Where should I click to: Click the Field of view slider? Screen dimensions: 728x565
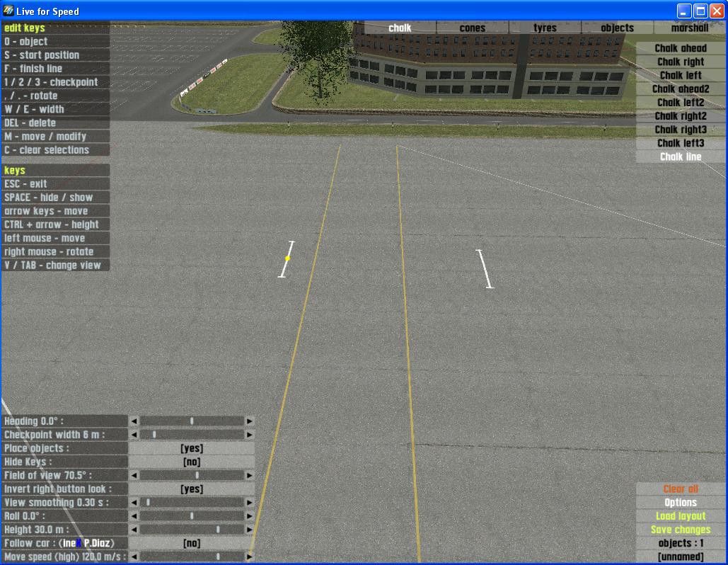(x=192, y=475)
